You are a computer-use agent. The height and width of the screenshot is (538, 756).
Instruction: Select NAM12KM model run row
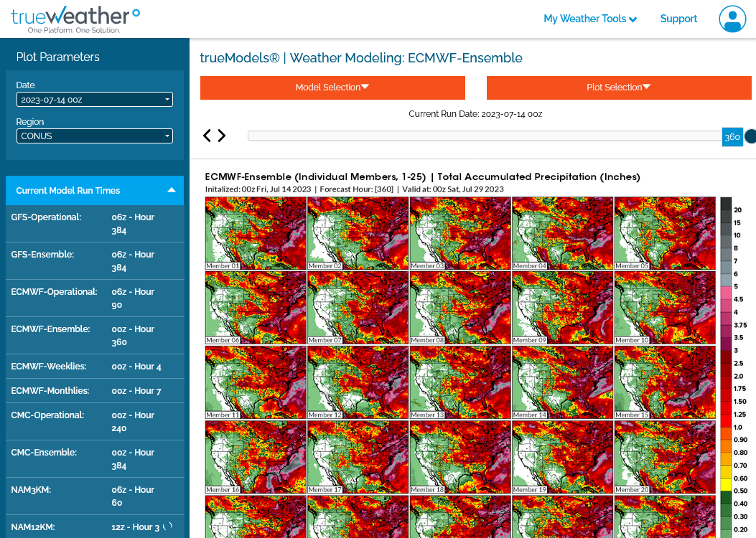click(95, 527)
